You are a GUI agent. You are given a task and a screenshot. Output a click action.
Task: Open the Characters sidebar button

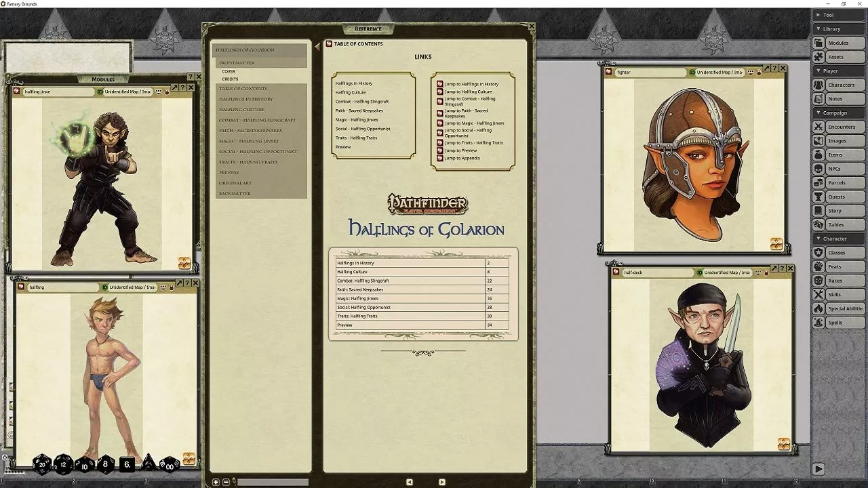click(x=837, y=85)
